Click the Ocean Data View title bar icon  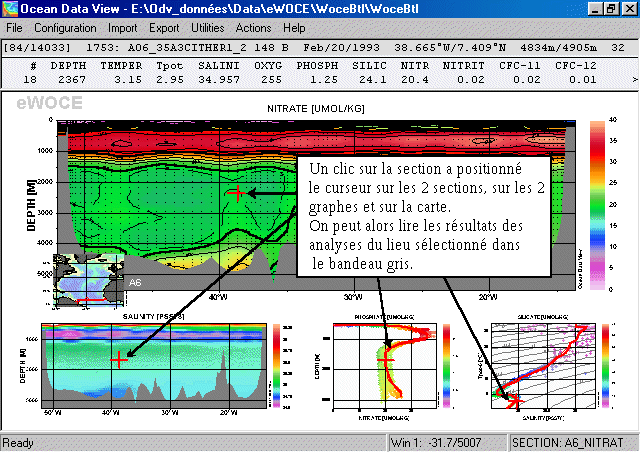coord(10,9)
